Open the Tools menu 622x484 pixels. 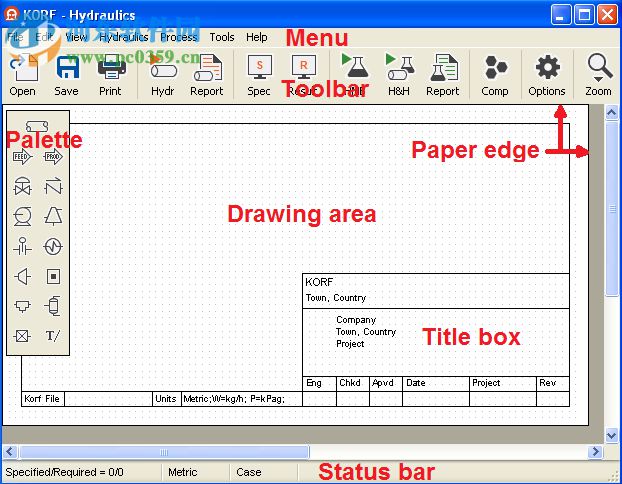222,37
